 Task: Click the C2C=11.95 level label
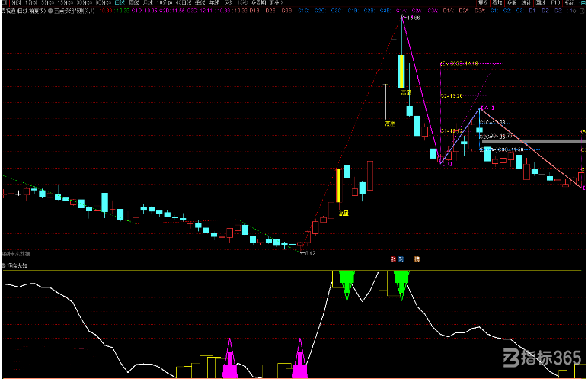click(493, 137)
